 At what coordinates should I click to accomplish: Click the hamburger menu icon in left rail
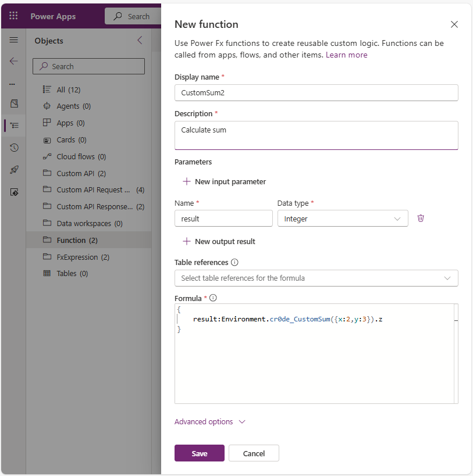pyautogui.click(x=13, y=40)
